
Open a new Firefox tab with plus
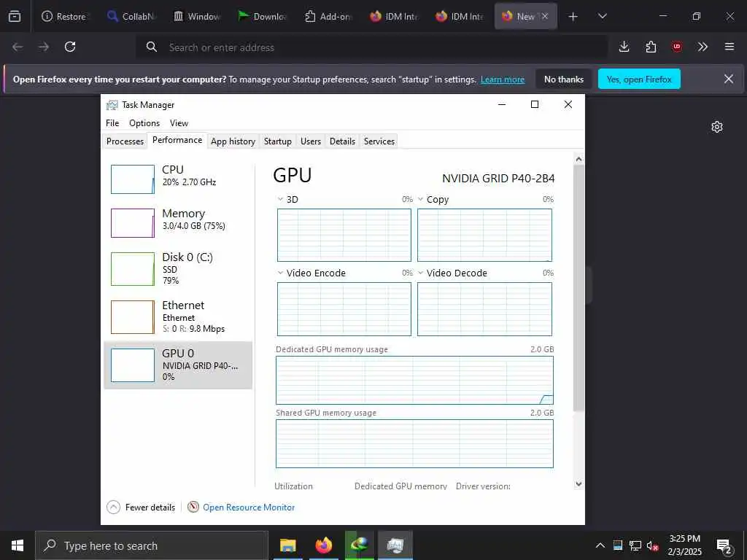click(x=573, y=17)
